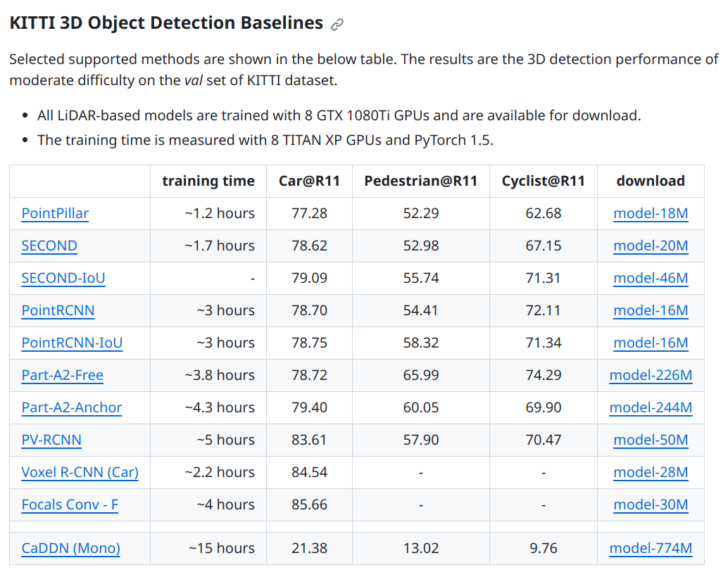Open the PointPillar method link
The width and height of the screenshot is (728, 584).
tap(55, 213)
